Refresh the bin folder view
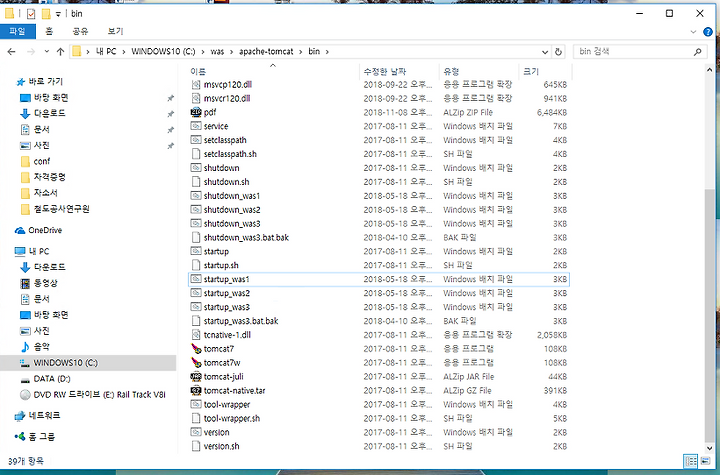720x475 pixels. pos(558,51)
